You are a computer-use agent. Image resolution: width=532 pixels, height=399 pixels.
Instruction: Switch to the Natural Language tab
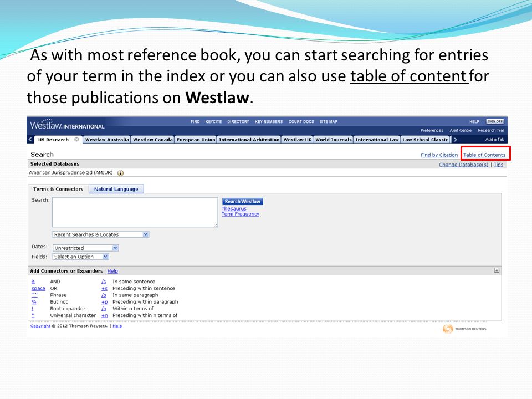coord(116,189)
